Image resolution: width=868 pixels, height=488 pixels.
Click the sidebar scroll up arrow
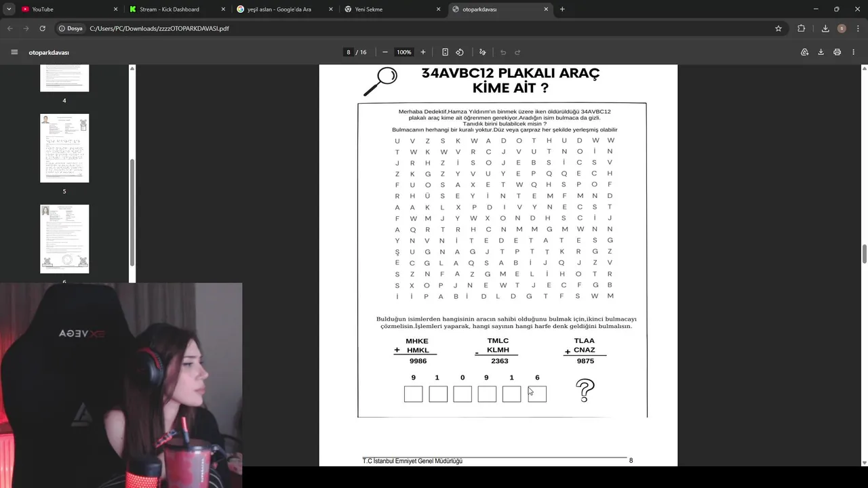132,68
